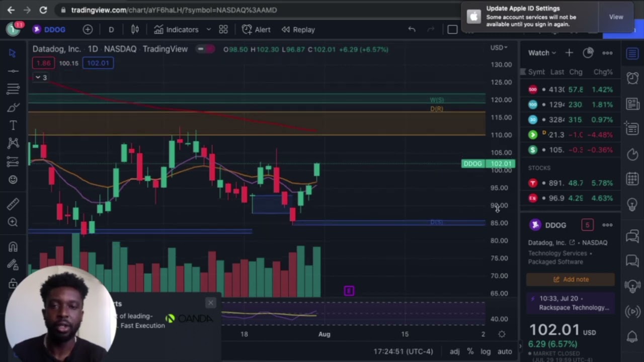This screenshot has height=362, width=644.
Task: Open the emoji icons tool
Action: coord(13,179)
